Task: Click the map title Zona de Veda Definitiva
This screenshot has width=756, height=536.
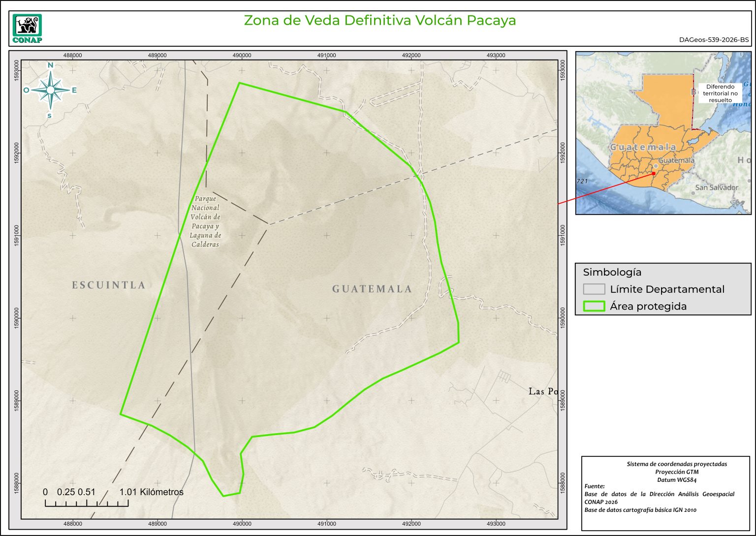Action: click(x=379, y=20)
